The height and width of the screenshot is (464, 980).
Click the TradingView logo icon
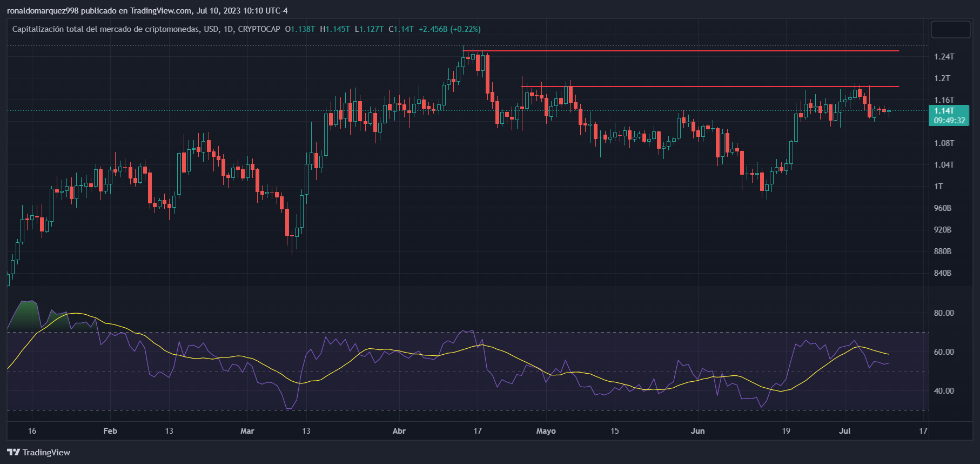pos(14,452)
